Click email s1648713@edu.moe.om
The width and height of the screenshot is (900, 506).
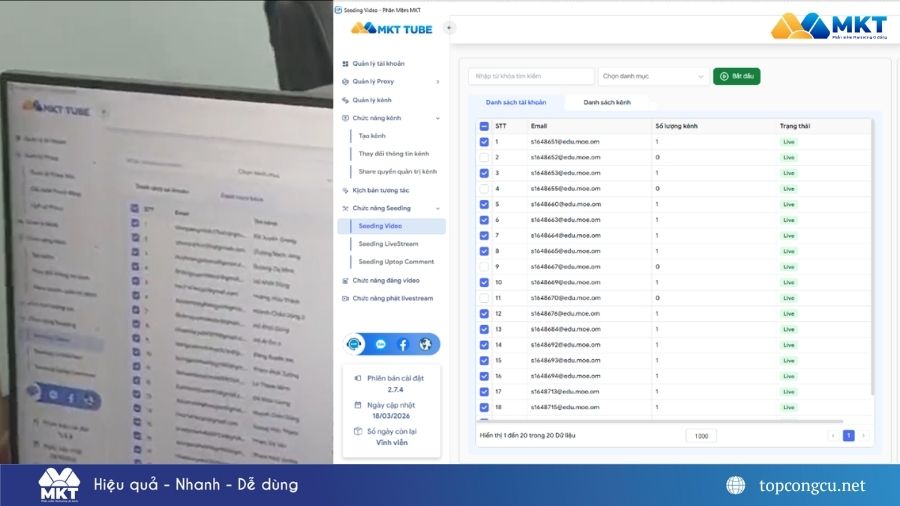[x=565, y=392]
